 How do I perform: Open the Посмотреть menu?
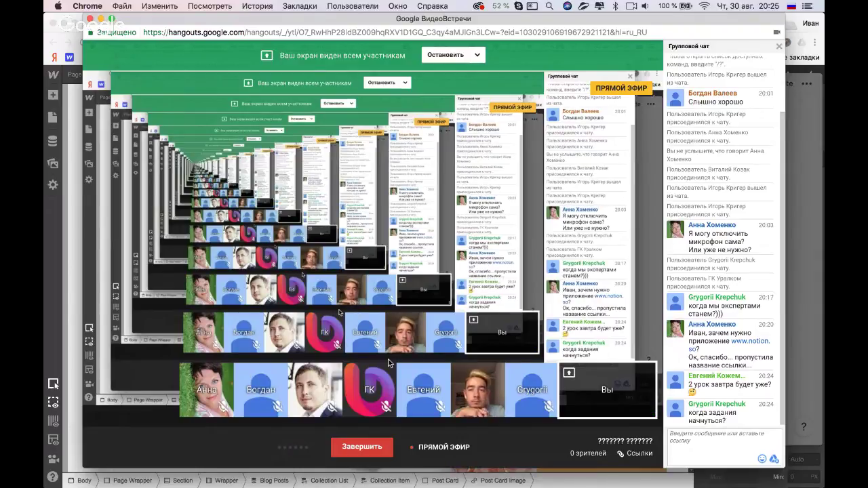pos(210,6)
